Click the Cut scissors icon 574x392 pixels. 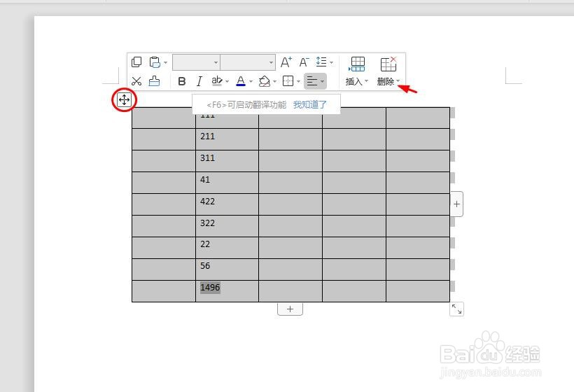[x=136, y=81]
